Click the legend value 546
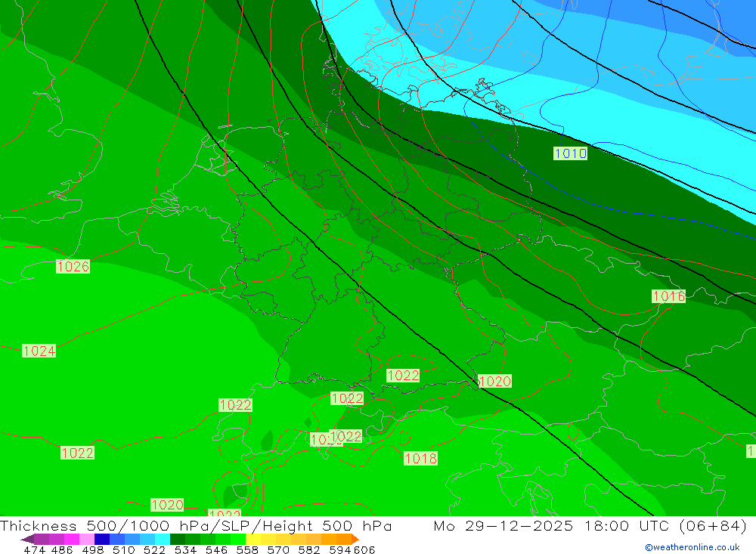The image size is (756, 554). pos(216,550)
